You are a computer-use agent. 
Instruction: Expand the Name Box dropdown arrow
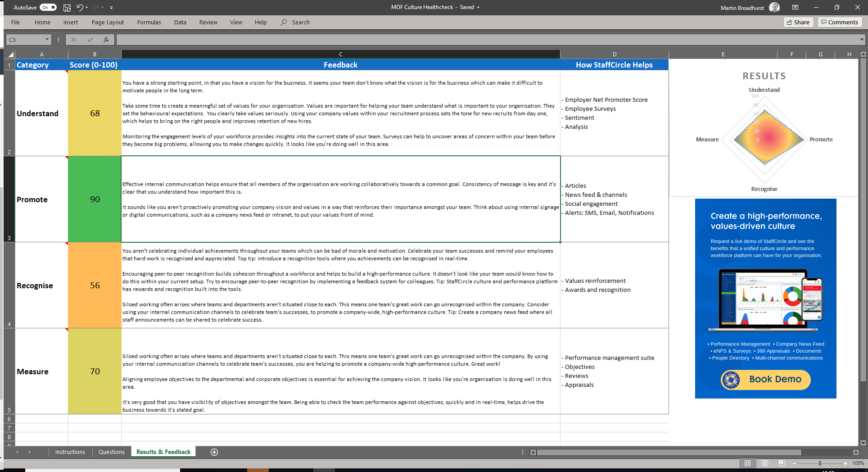(x=47, y=40)
